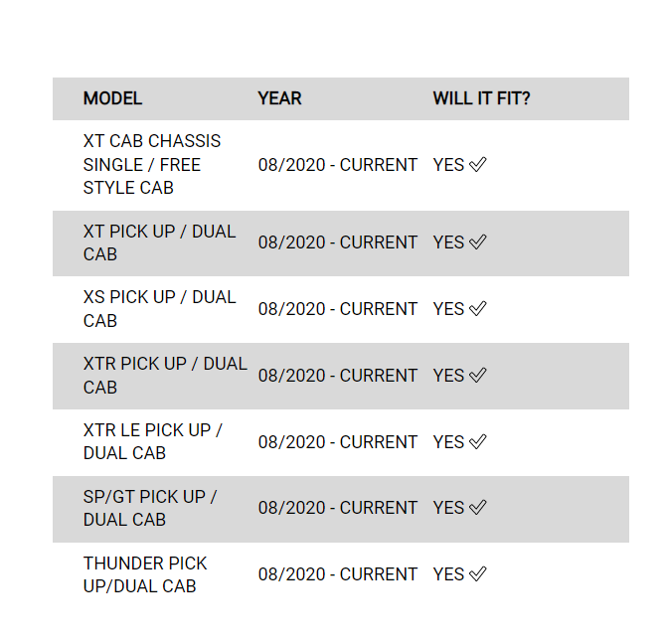Click the checkmark in the XTR Pick Up / Dual Cab row
Image resolution: width=667 pixels, height=644 pixels.
click(x=477, y=376)
